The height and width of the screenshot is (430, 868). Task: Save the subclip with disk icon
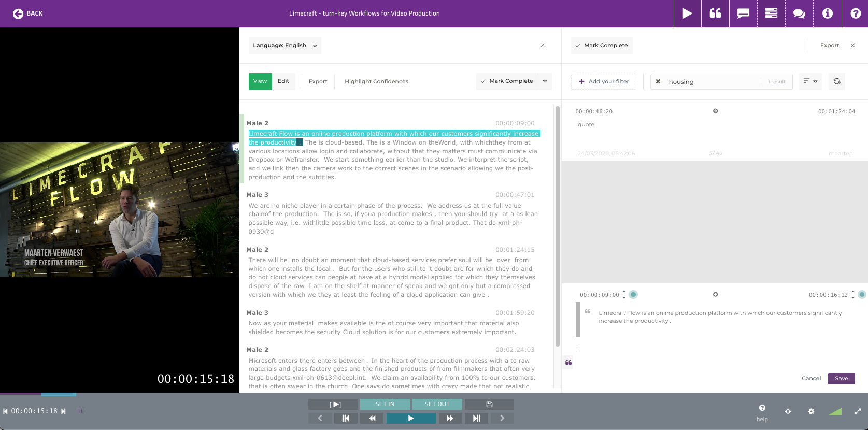489,404
